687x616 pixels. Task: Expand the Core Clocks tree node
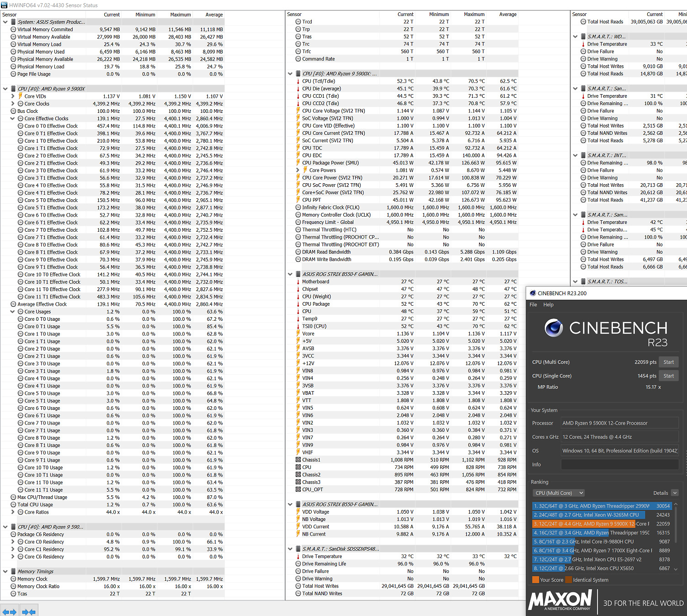[12, 104]
